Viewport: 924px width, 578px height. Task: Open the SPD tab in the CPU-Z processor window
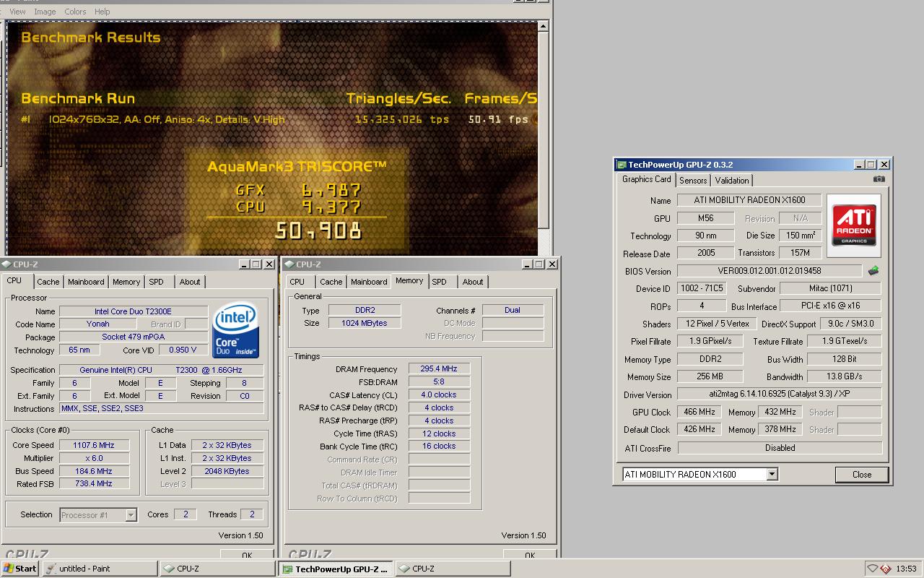(x=156, y=282)
